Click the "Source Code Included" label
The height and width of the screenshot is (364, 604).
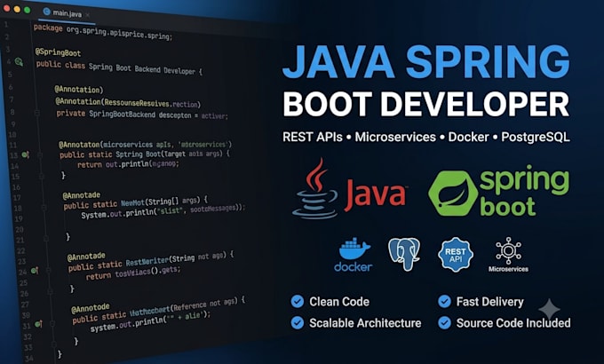(x=513, y=323)
